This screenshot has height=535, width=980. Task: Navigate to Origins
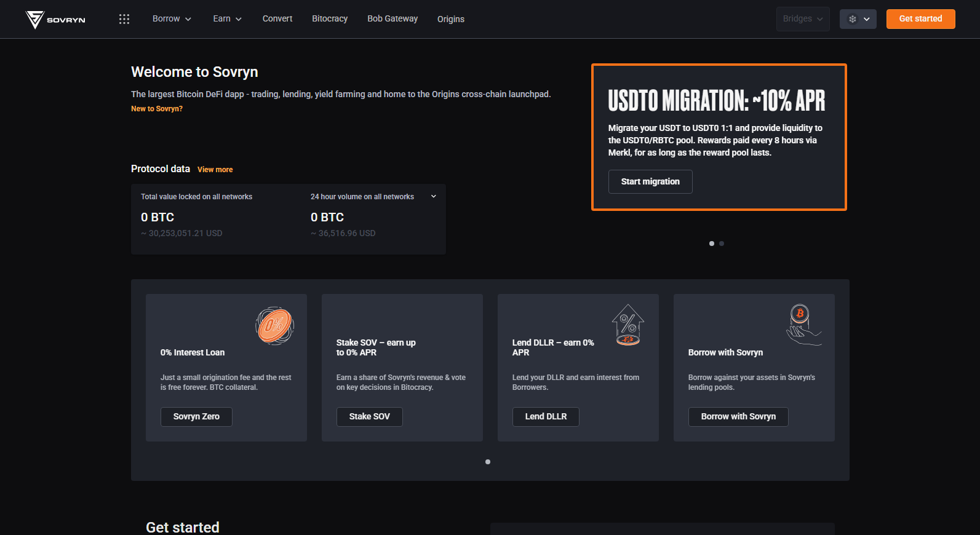click(451, 19)
